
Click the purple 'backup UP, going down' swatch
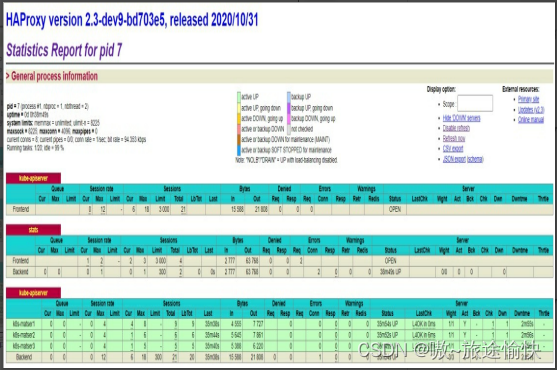(x=289, y=108)
